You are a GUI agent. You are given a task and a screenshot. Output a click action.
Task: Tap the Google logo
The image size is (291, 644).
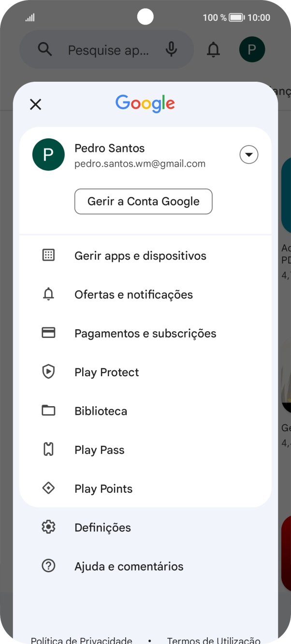point(145,103)
